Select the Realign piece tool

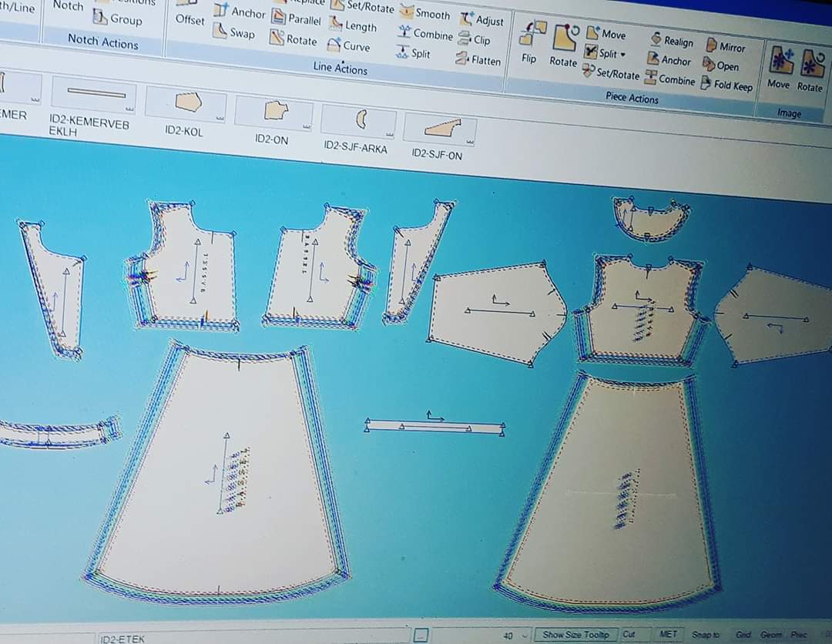[672, 41]
